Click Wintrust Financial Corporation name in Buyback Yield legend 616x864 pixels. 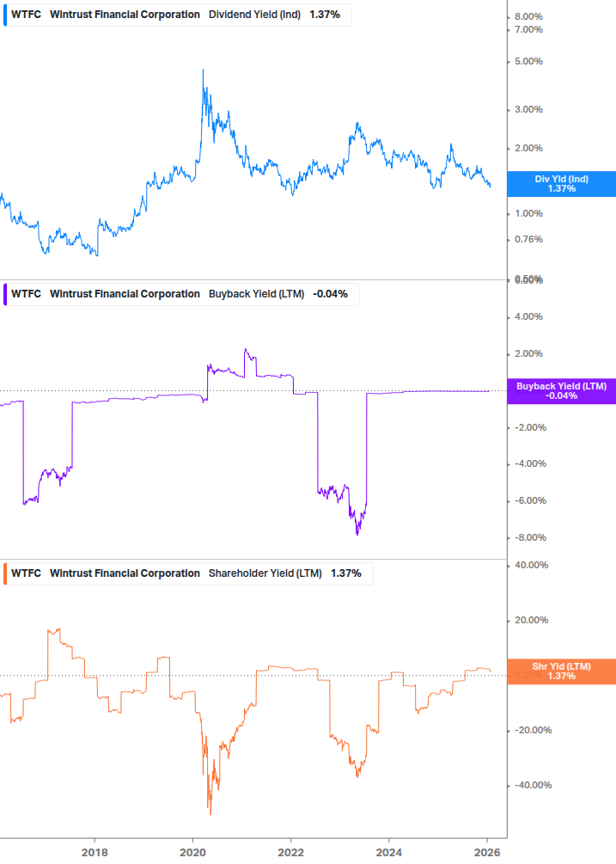125,294
